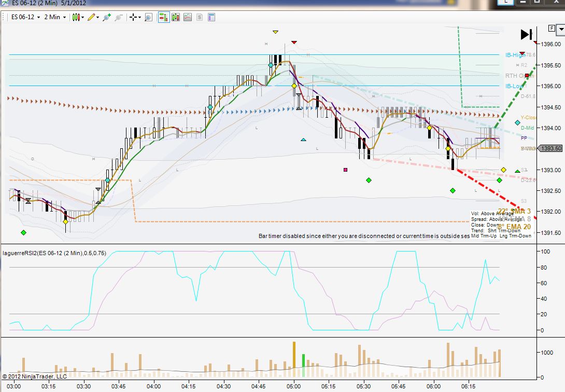Open the ES 06-12 instrument dropdown
Image resolution: width=565 pixels, height=392 pixels.
pyautogui.click(x=25, y=17)
